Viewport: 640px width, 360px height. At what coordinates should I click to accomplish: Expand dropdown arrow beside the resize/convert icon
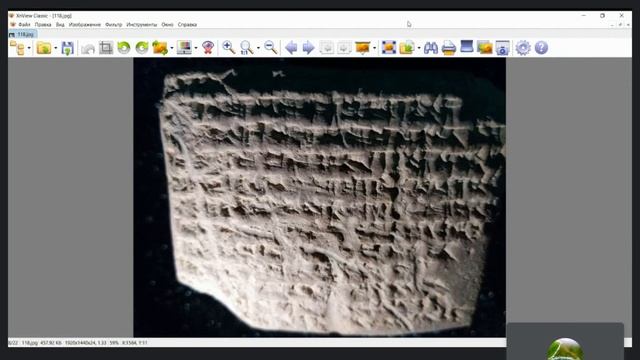pos(172,48)
